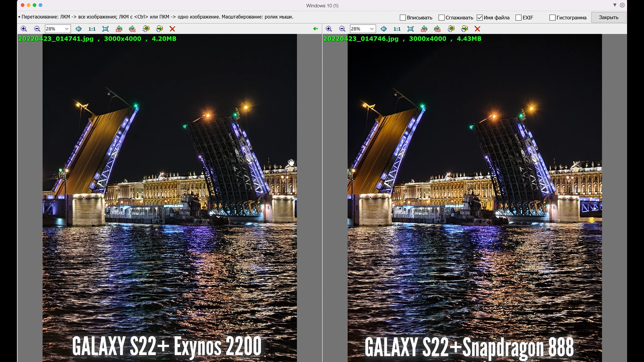Viewport: 644px width, 362px height.
Task: Move 014741.jpg to folder icon
Action: coord(159,29)
